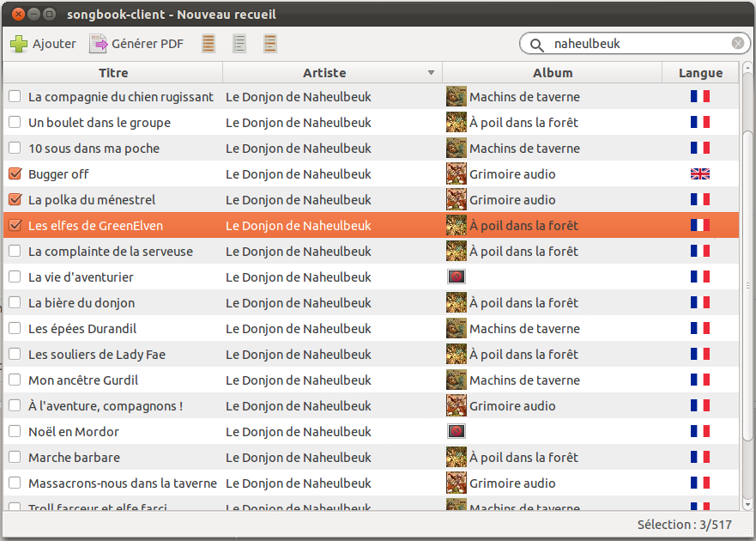Click the invert-selection icon with alternating rows
Viewport: 756px width, 541px height.
[x=270, y=44]
